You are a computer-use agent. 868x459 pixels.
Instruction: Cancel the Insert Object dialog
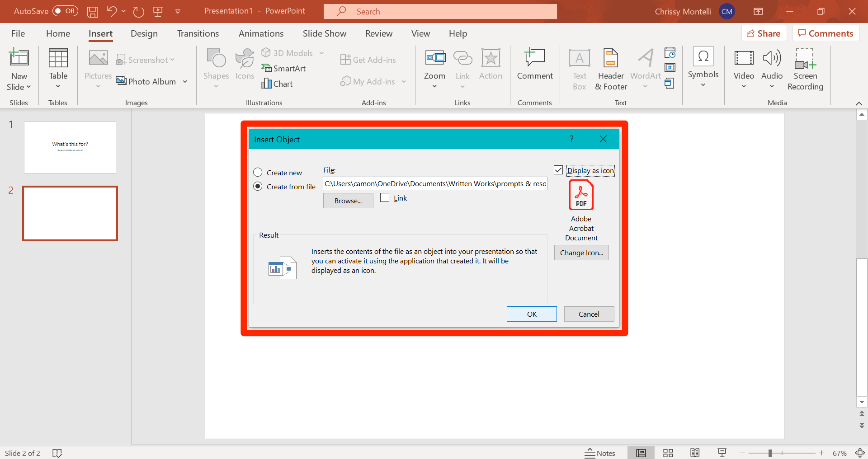click(x=589, y=314)
